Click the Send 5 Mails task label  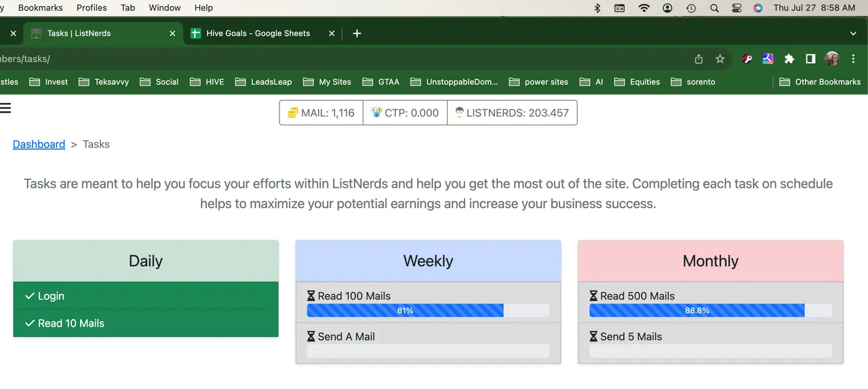click(x=631, y=337)
